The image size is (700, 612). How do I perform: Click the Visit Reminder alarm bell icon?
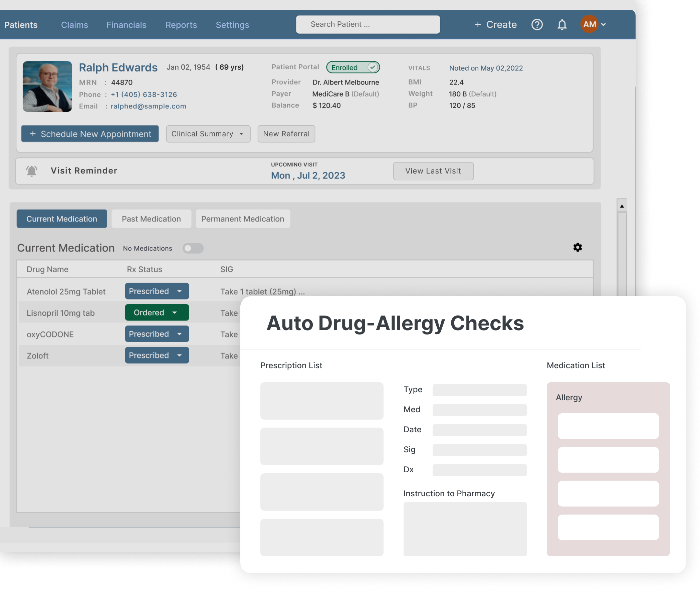click(31, 171)
